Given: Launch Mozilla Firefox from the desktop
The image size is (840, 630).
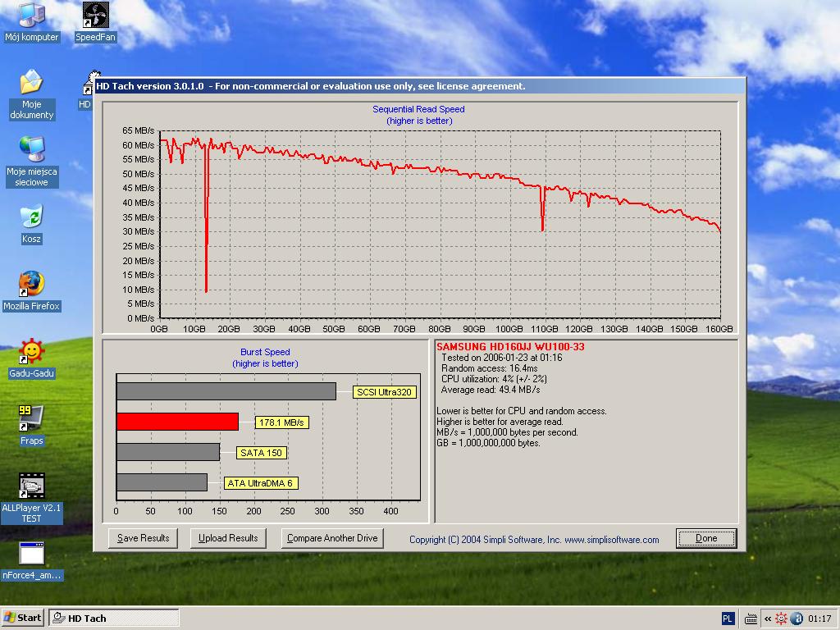Looking at the screenshot, I should (x=32, y=291).
